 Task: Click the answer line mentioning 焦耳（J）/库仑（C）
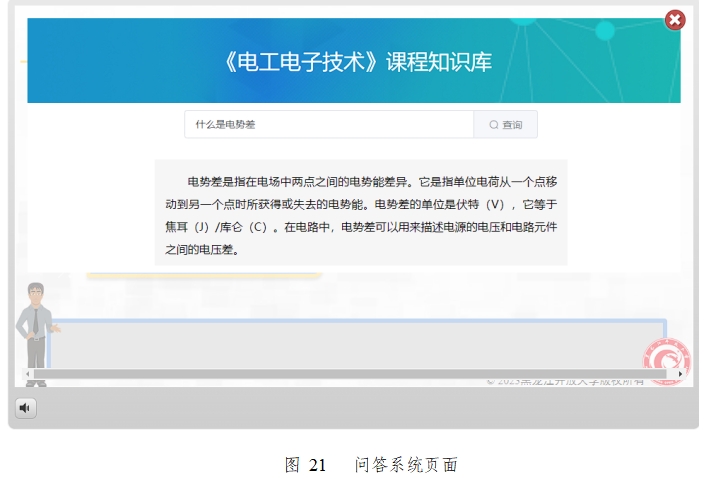[x=360, y=227]
